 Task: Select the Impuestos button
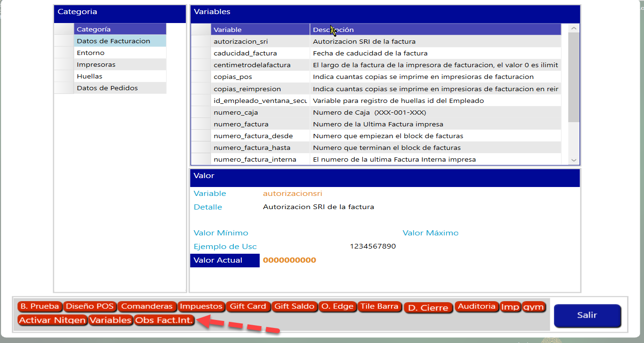tap(201, 306)
